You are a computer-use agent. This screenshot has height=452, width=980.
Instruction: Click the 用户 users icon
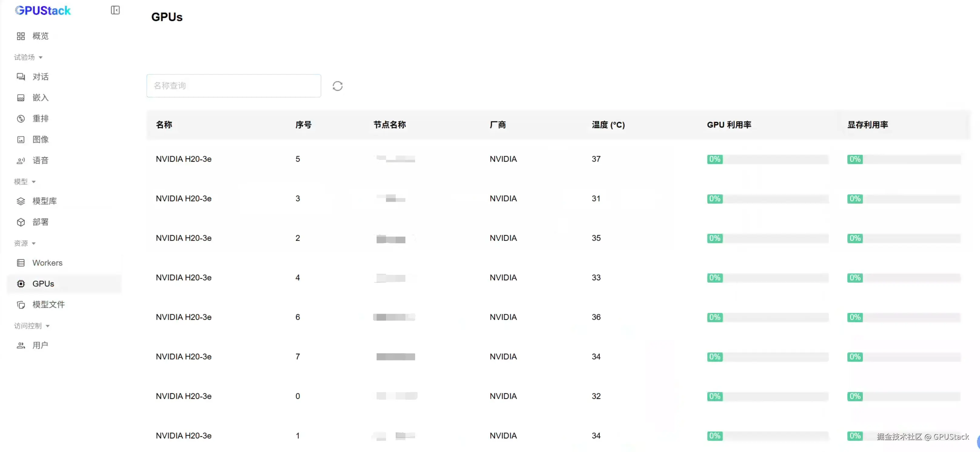click(21, 346)
